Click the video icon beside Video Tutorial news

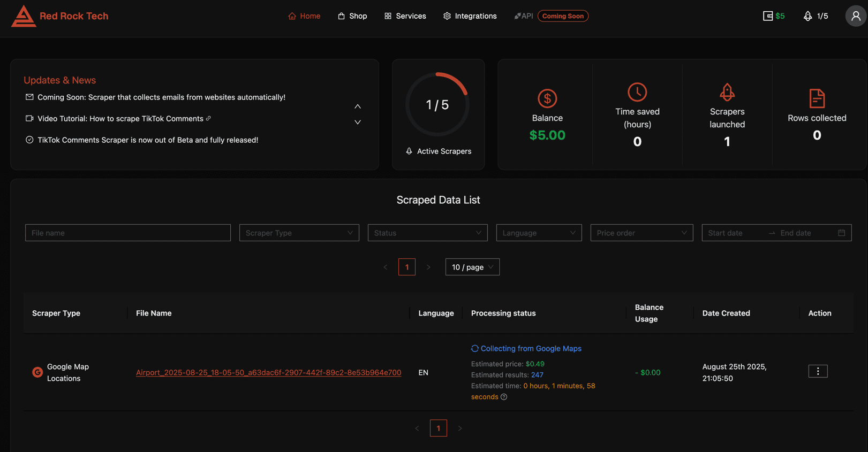pos(29,118)
